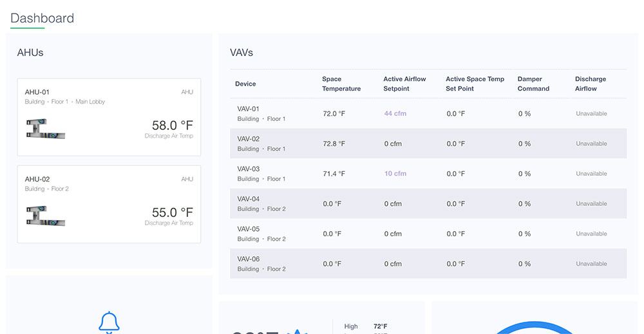Click VAV-04's 0.0 °F space temperature
Viewport: 644px width, 334px height.
coord(332,203)
